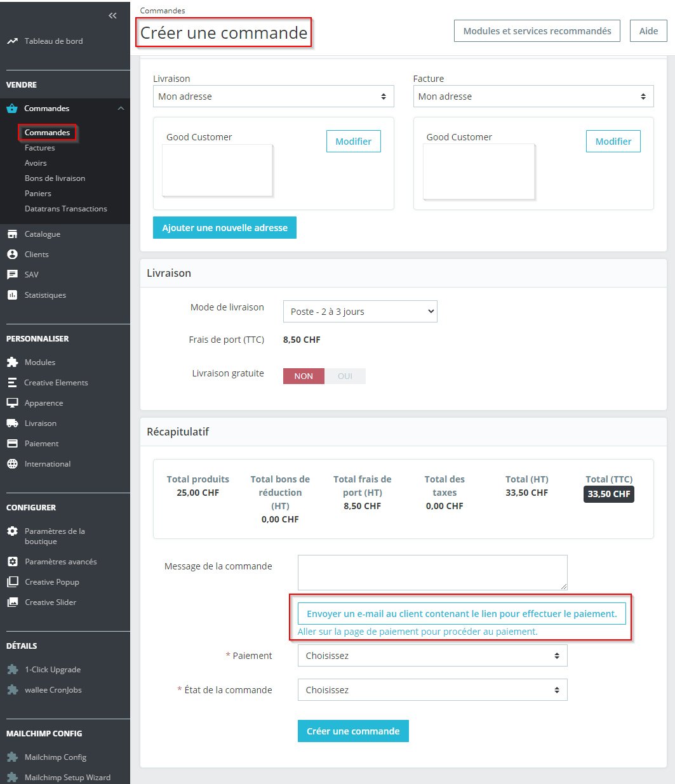Open the Mode de livraison dropdown
Screen dimensions: 675x784
point(360,312)
